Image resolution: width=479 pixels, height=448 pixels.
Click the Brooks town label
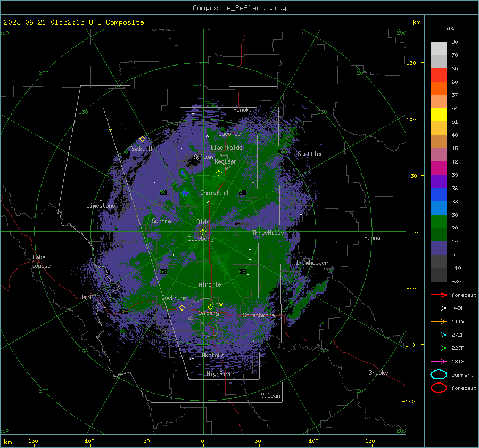pyautogui.click(x=378, y=373)
